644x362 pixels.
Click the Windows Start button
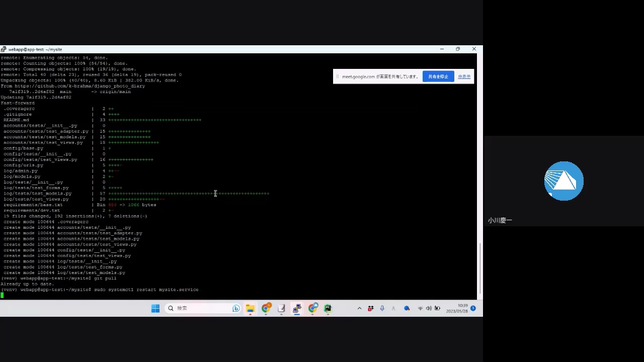(155, 308)
